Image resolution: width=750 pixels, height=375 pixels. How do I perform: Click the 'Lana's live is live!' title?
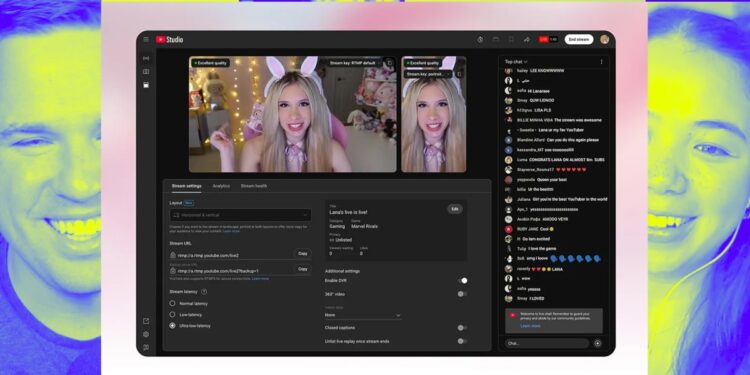coord(348,212)
